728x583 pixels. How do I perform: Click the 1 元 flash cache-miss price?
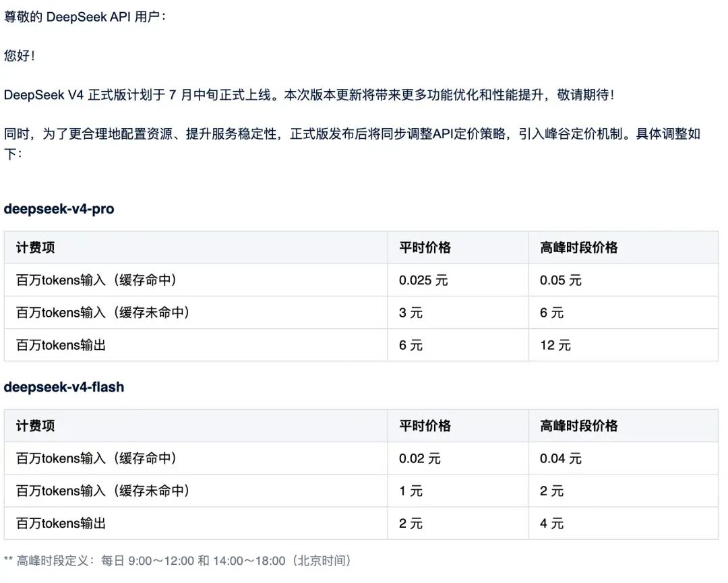coord(411,491)
